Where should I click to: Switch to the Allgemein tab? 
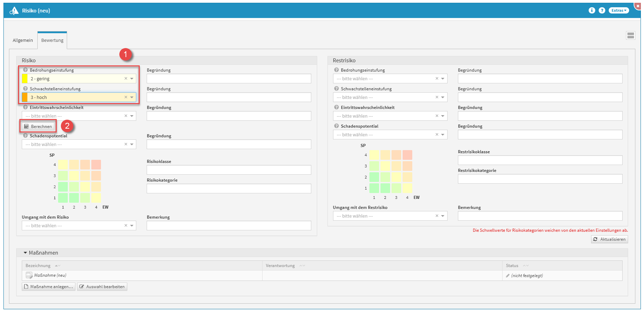click(23, 40)
